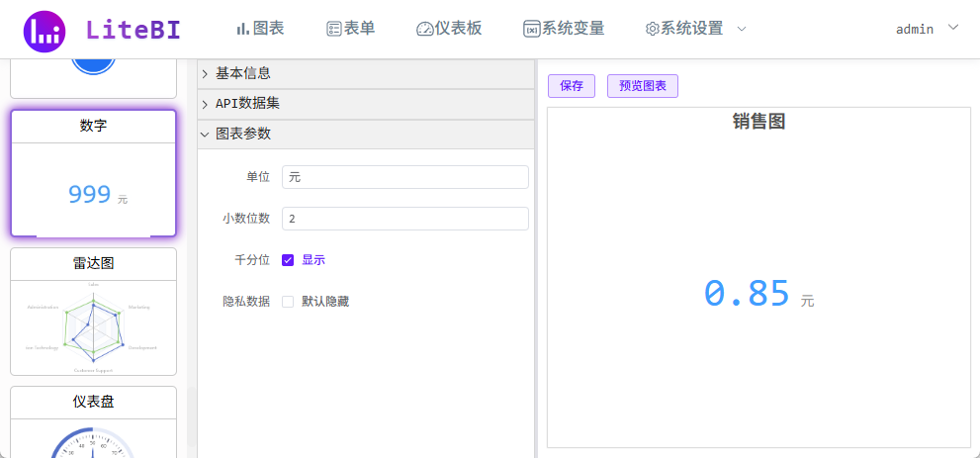Expand the 基本信息 section
Screen dimensions: 980x458
[x=366, y=74]
